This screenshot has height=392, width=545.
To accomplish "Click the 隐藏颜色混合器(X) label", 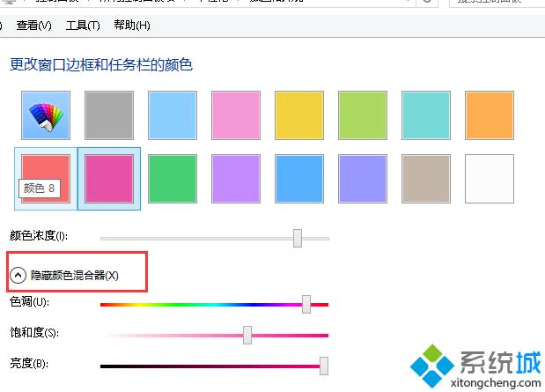I will (75, 276).
